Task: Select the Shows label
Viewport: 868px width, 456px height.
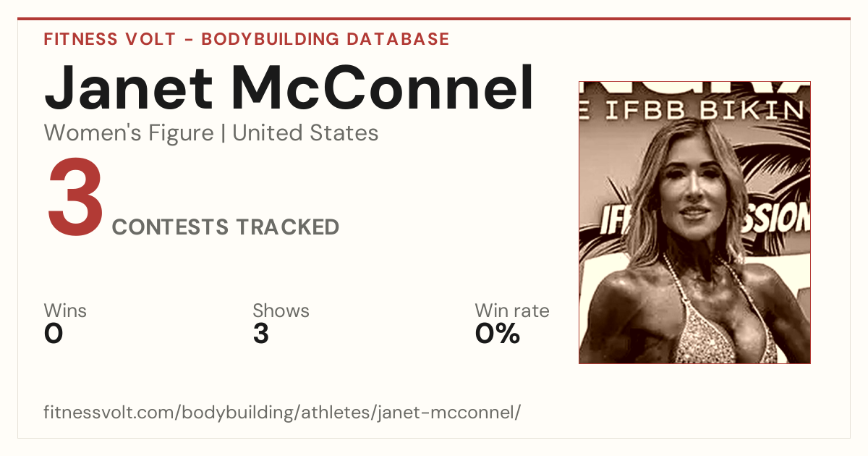Action: coord(281,311)
